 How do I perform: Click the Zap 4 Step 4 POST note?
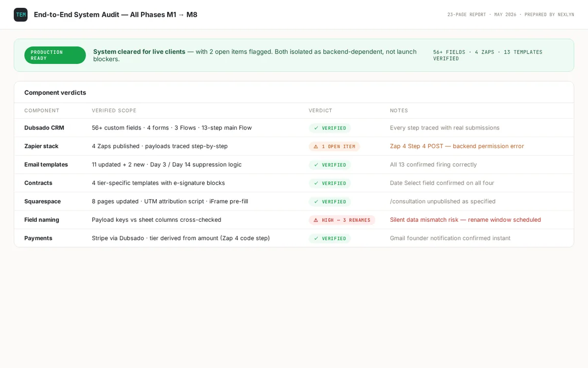(x=457, y=146)
